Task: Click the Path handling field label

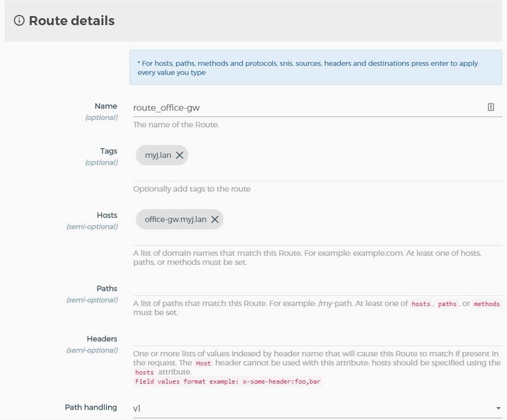Action: [91, 407]
